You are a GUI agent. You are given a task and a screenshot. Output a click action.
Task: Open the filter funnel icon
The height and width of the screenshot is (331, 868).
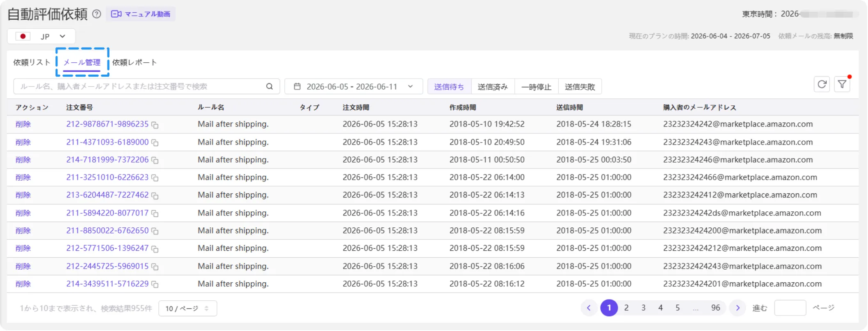tap(842, 84)
